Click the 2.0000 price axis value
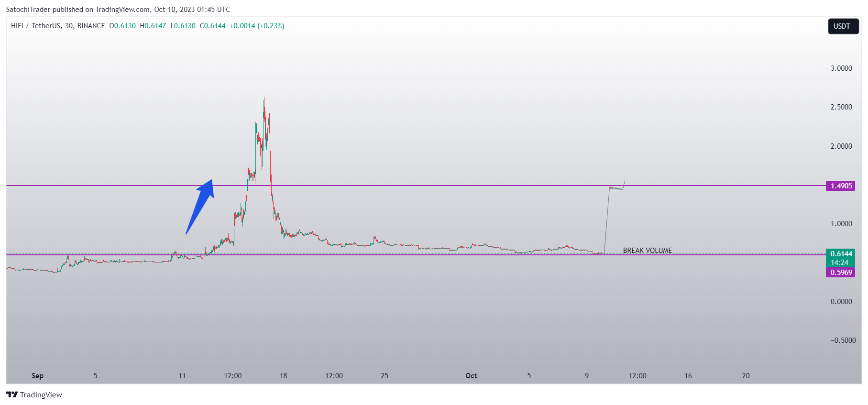The height and width of the screenshot is (405, 868). coord(841,146)
